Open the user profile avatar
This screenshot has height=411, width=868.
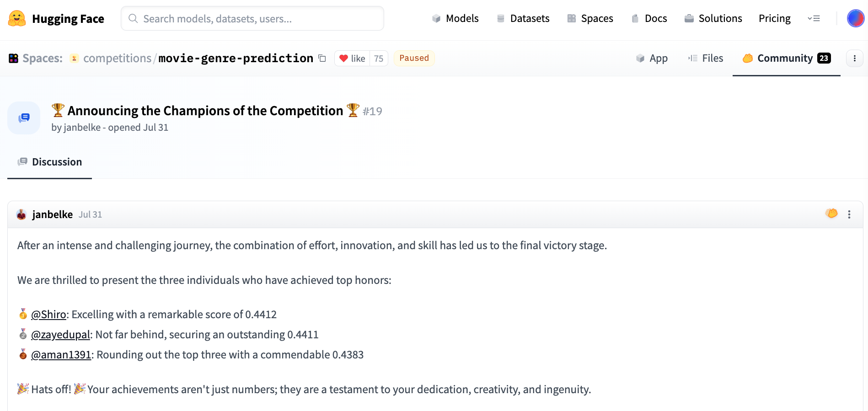(x=855, y=19)
